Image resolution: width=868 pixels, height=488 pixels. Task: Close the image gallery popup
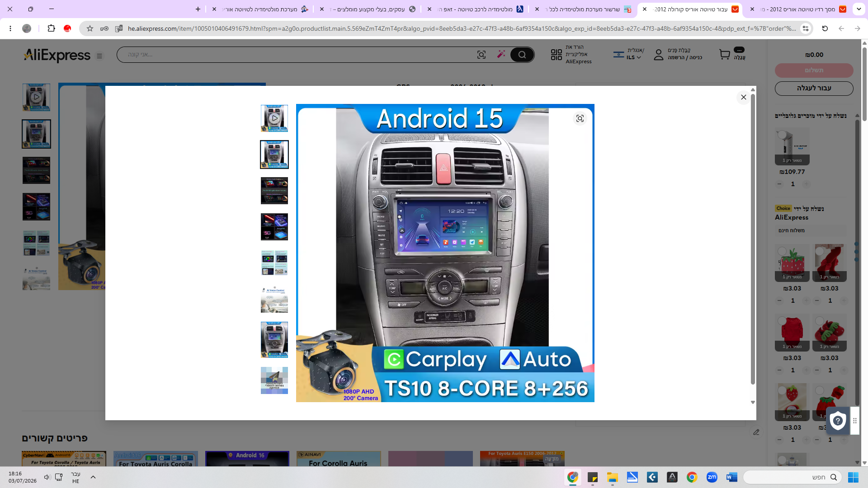[x=744, y=97]
